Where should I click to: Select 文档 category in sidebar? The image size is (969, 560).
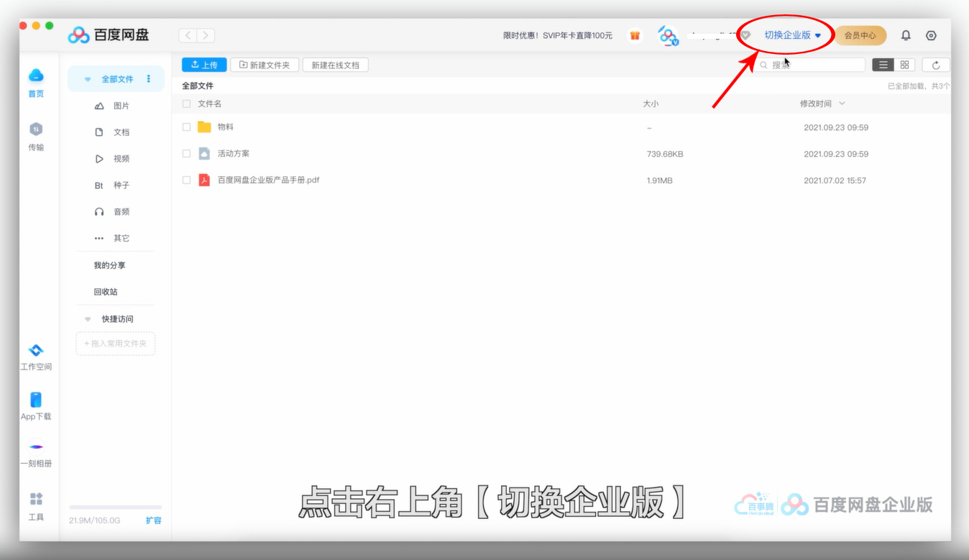(x=113, y=132)
